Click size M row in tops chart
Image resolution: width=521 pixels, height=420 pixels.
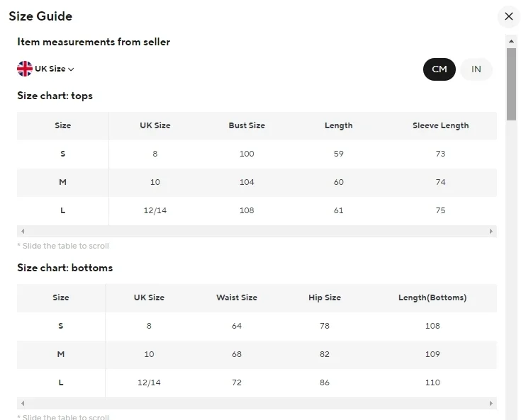(63, 182)
